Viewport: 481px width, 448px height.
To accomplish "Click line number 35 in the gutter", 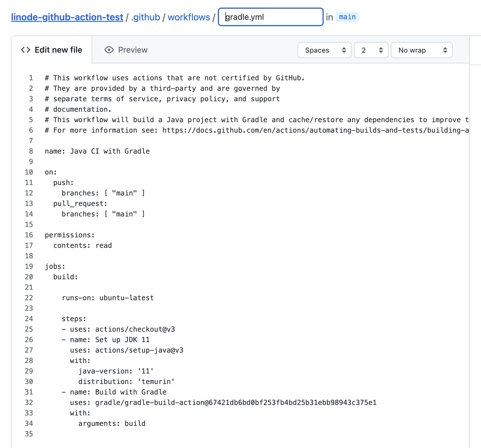I will [29, 434].
